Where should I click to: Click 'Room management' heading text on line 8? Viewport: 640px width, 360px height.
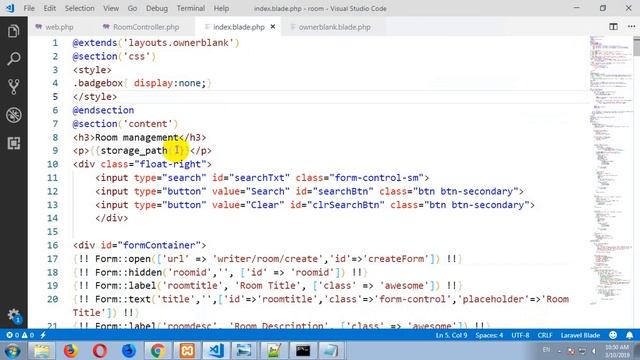(x=137, y=137)
